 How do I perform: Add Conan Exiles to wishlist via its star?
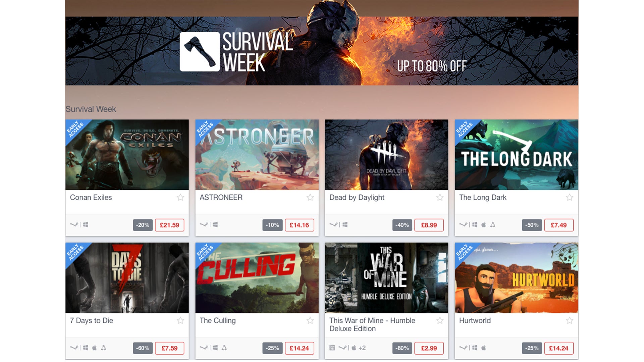[180, 197]
